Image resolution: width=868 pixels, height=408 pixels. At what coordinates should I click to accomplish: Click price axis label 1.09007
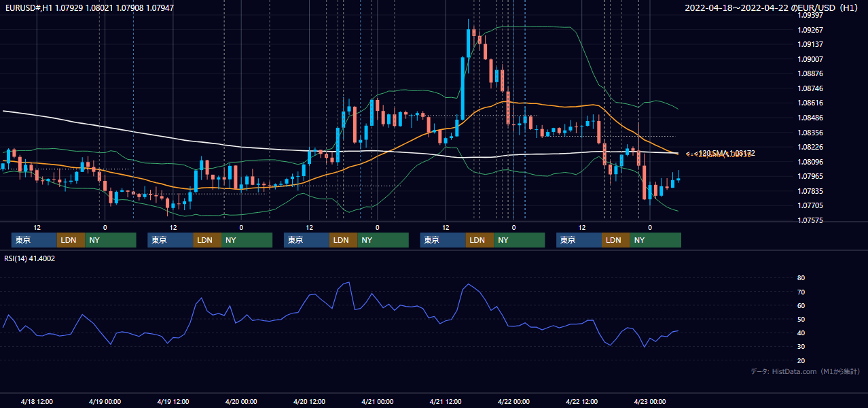point(810,59)
